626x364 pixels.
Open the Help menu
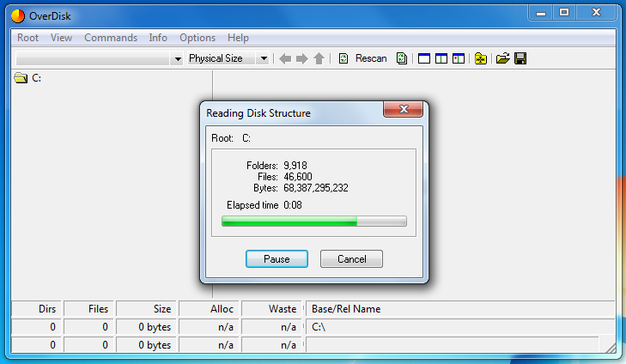coord(238,38)
